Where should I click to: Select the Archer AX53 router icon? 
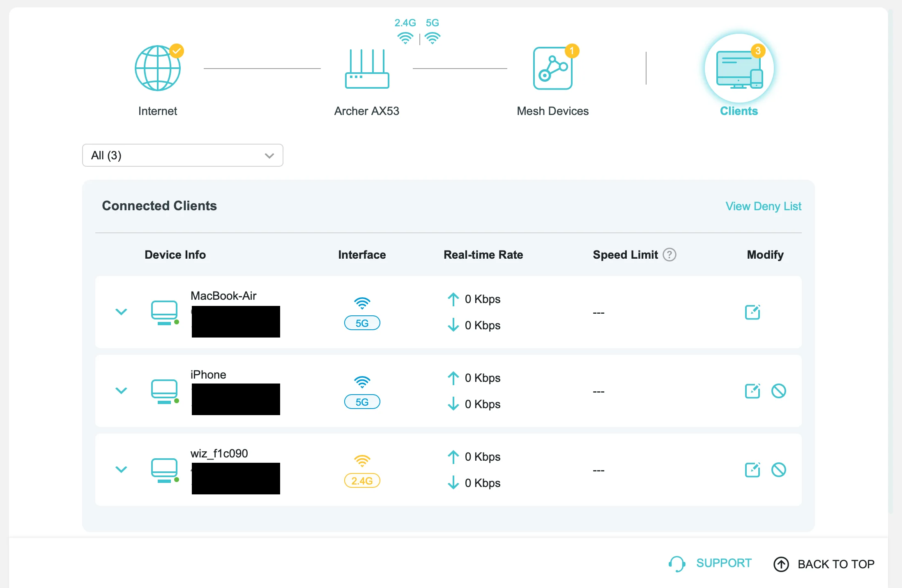[367, 69]
